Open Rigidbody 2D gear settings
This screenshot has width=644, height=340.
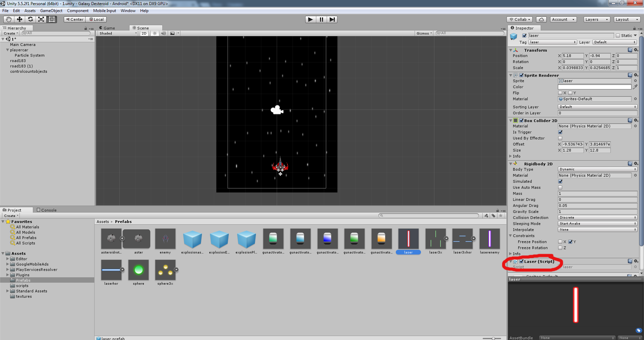636,164
